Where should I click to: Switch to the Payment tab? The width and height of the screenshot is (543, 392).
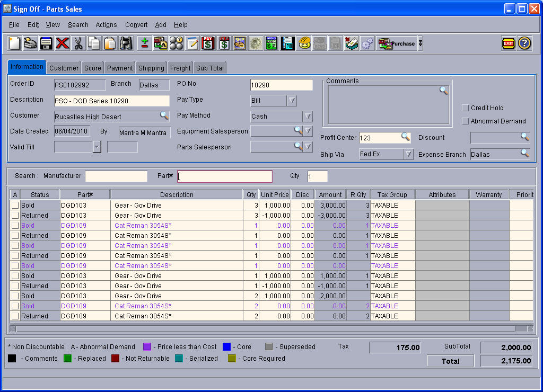click(119, 68)
